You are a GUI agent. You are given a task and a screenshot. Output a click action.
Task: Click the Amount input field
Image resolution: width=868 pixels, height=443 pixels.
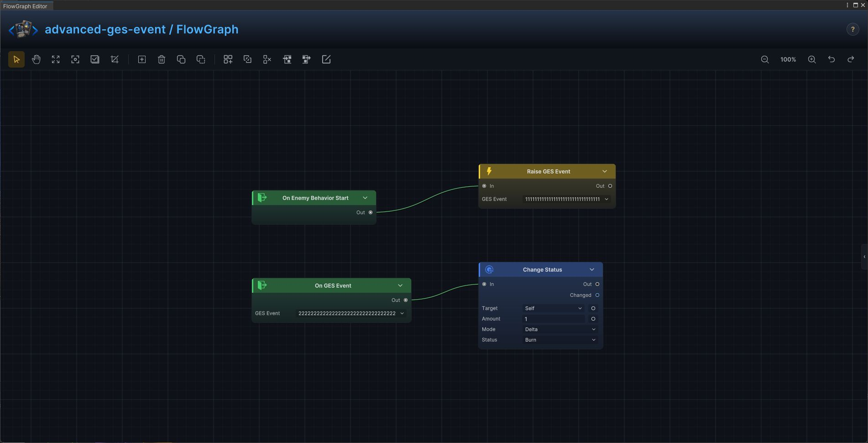(554, 319)
